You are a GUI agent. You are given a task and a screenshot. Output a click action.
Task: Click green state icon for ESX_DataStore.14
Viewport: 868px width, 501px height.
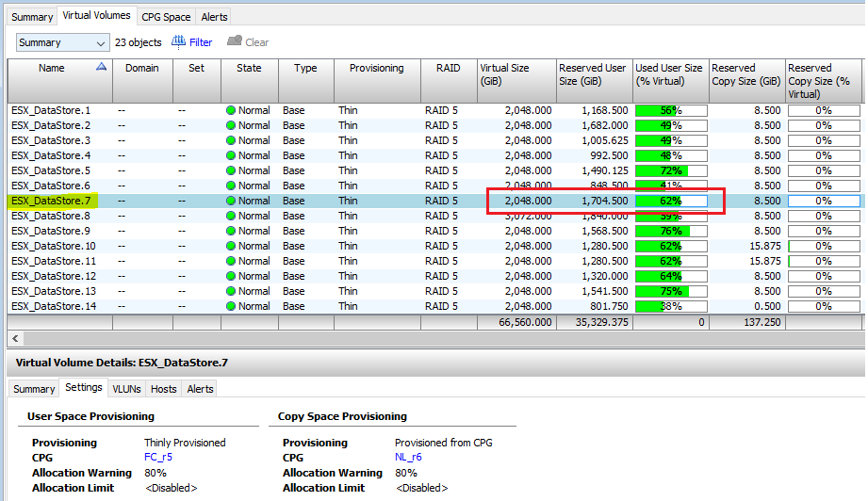(231, 306)
